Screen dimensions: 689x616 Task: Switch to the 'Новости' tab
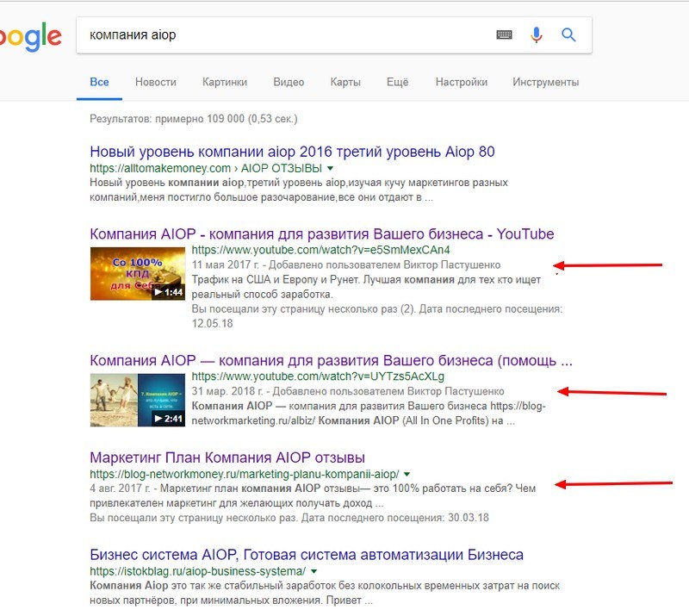pyautogui.click(x=156, y=82)
